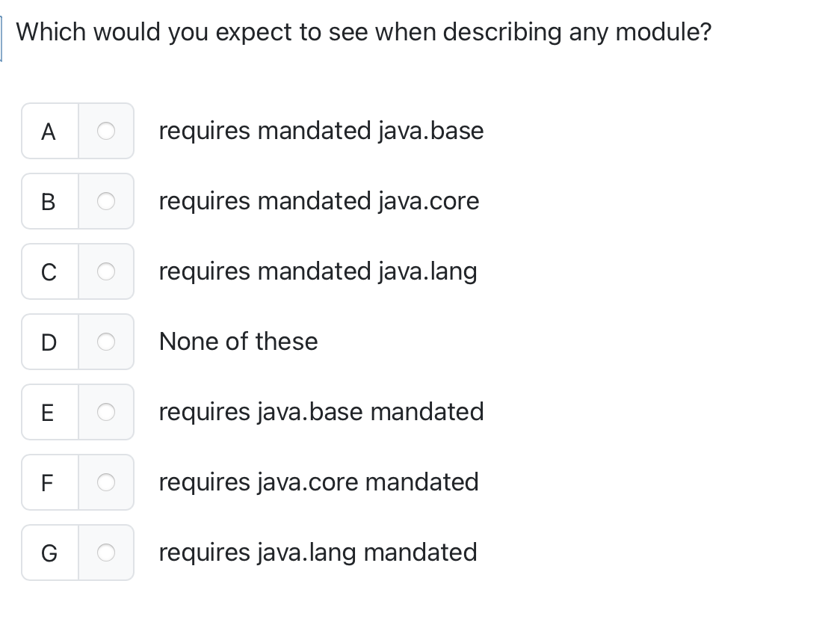This screenshot has width=840, height=643.
Task: Click the letter A label box
Action: point(49,131)
